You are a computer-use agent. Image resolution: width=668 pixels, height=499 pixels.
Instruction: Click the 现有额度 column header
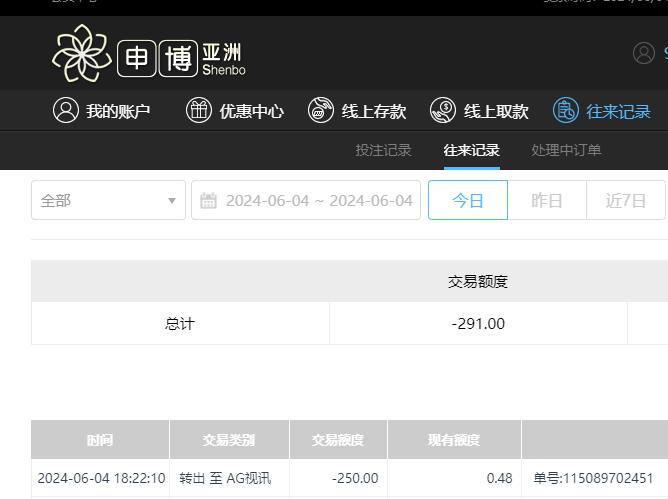point(454,439)
